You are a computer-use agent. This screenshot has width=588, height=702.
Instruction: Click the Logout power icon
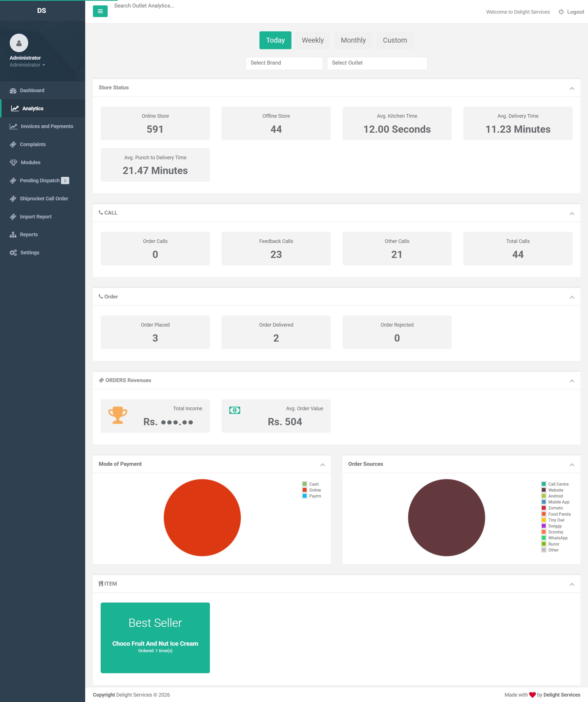coord(561,12)
